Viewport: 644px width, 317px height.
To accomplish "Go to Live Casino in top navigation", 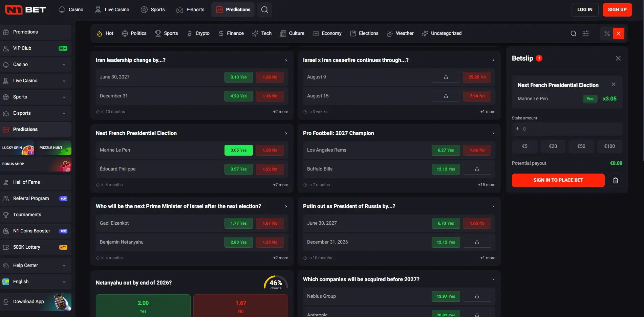I will (112, 9).
